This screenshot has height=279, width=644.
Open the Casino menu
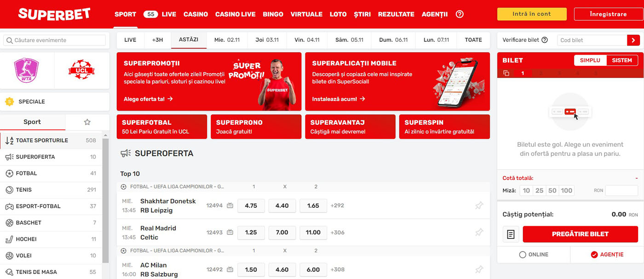click(195, 14)
